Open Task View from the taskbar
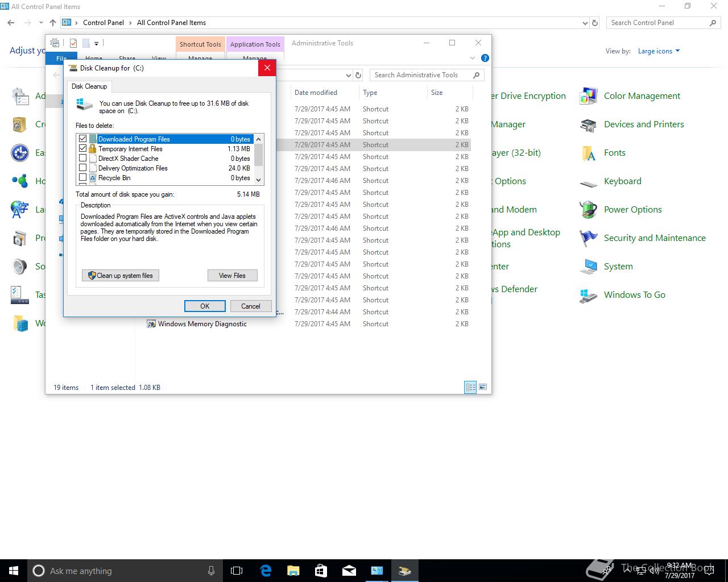The width and height of the screenshot is (728, 582). tap(237, 571)
